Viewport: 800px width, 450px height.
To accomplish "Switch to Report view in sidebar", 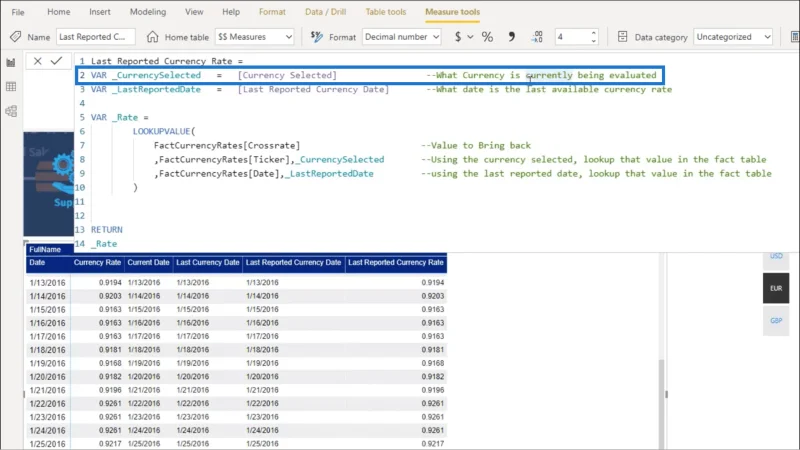I will [11, 62].
